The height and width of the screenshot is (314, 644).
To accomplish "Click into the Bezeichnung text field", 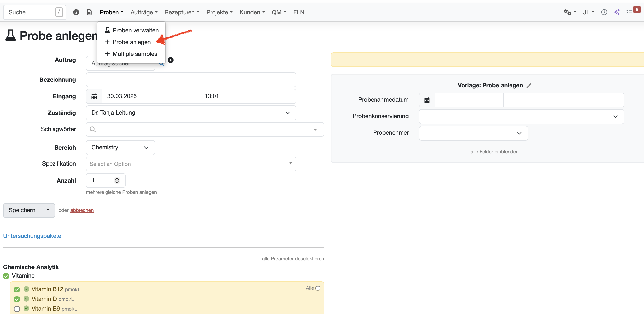I will click(191, 80).
